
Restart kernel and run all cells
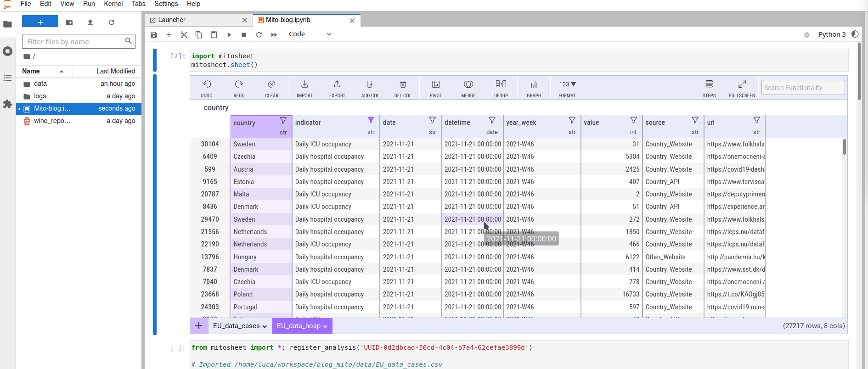click(274, 34)
